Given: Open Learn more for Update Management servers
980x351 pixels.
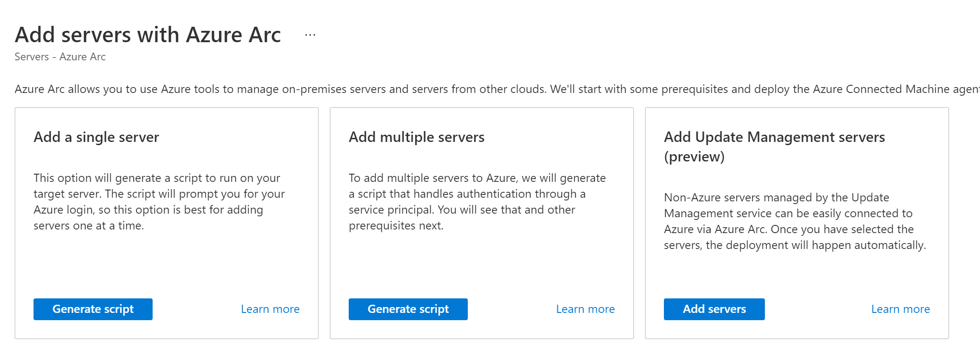Looking at the screenshot, I should pos(900,309).
